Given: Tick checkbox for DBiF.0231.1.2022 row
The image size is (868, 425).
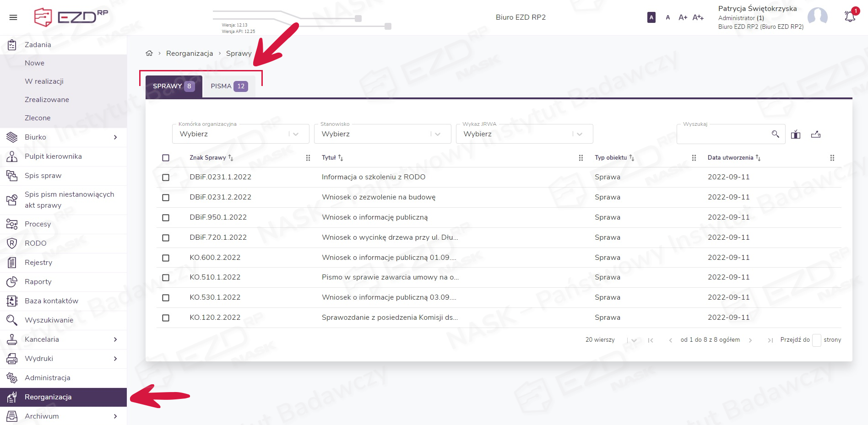Looking at the screenshot, I should point(166,178).
